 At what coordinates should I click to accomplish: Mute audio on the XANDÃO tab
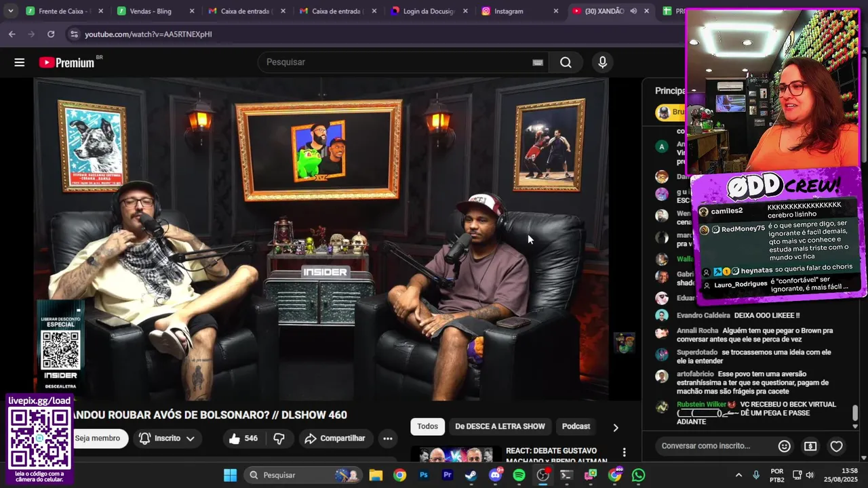[633, 12]
